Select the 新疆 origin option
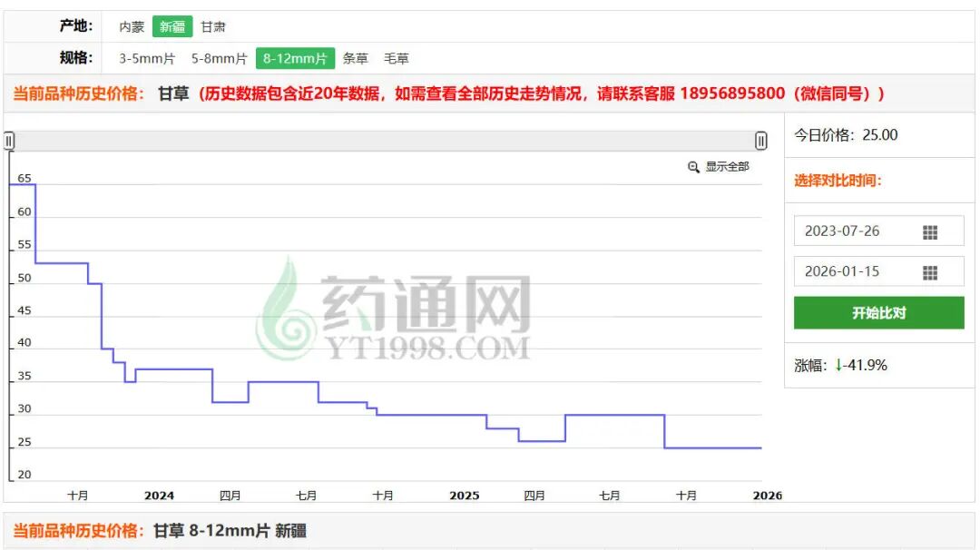 tap(172, 27)
